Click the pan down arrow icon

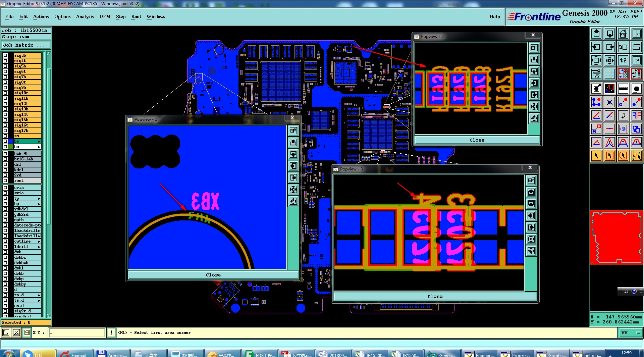(609, 34)
